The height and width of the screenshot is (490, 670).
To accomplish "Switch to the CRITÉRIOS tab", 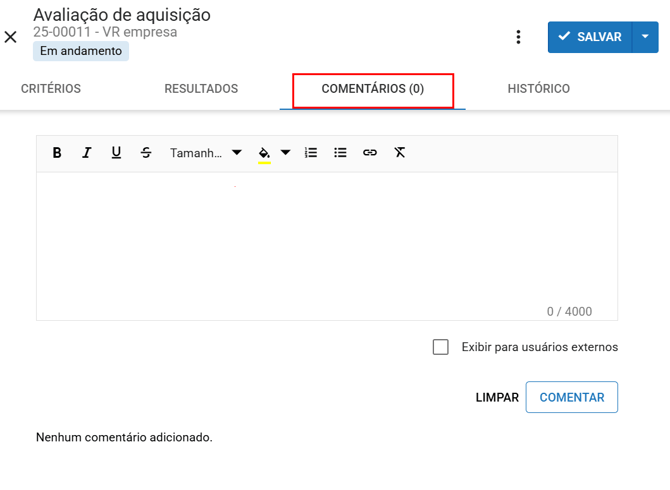I will [x=51, y=89].
